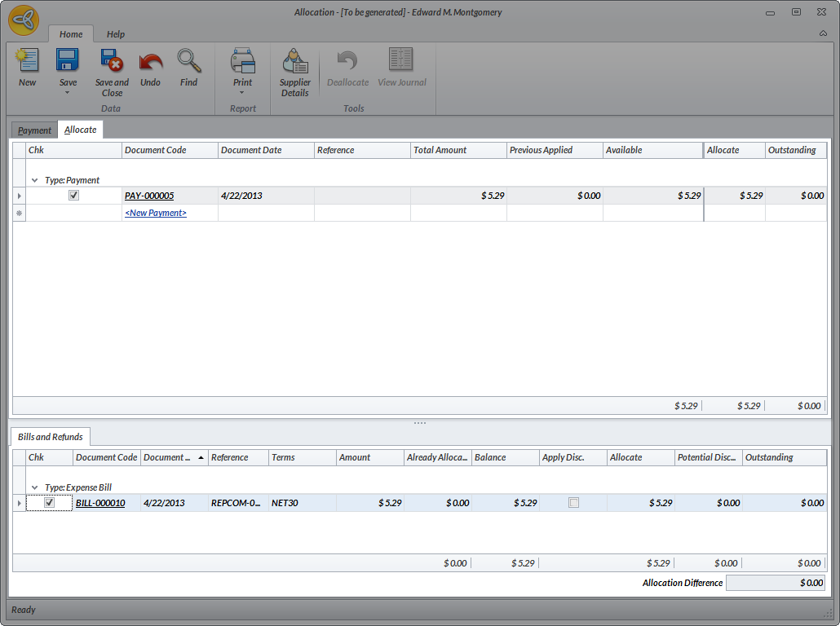Switch to the Payment tab
The image size is (840, 626).
click(x=34, y=130)
